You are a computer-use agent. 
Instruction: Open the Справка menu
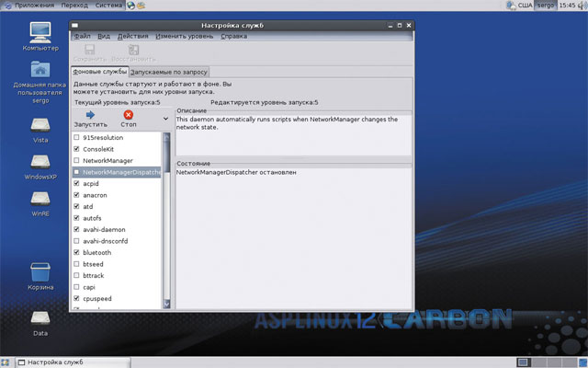[x=233, y=37]
